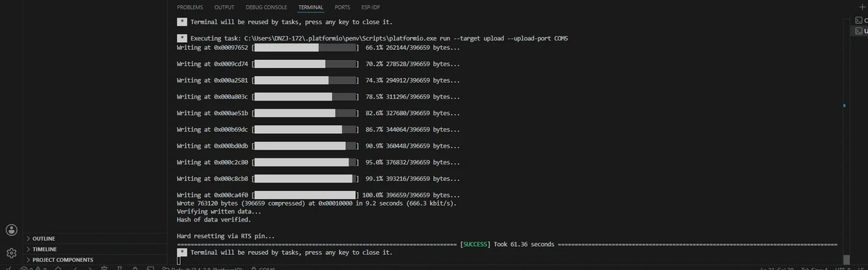Activate the TERMINAL tab
Screen dimensions: 868x270
coord(311,7)
